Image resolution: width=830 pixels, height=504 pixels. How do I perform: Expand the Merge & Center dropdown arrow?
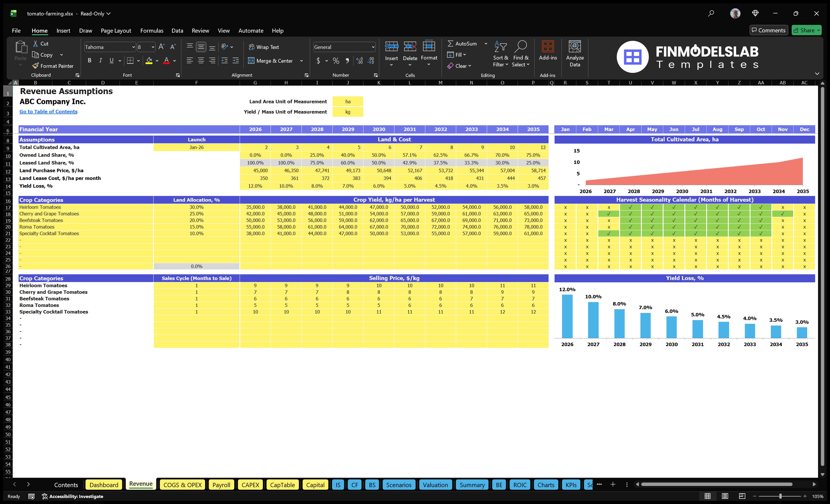tap(301, 61)
